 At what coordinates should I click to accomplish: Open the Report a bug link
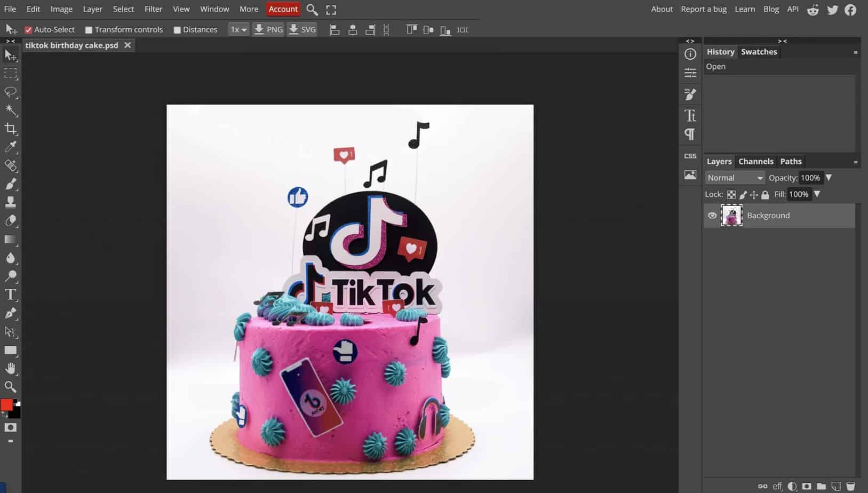coord(704,9)
